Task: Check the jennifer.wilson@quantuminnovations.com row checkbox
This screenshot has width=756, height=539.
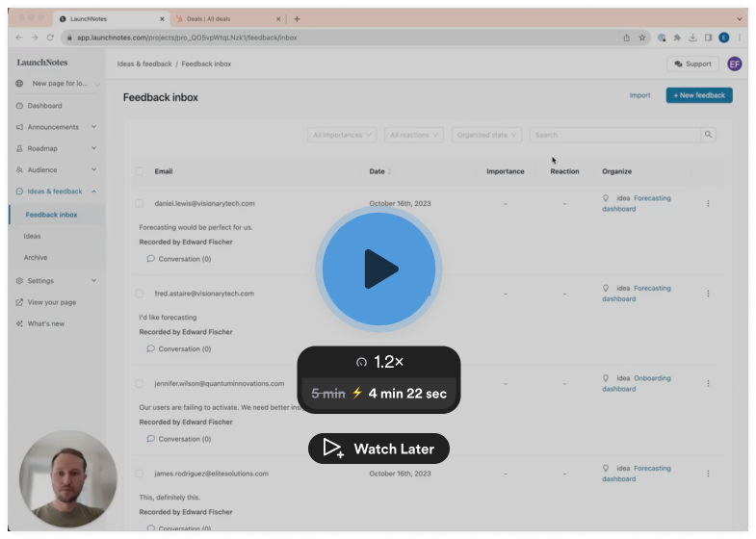Action: click(140, 383)
